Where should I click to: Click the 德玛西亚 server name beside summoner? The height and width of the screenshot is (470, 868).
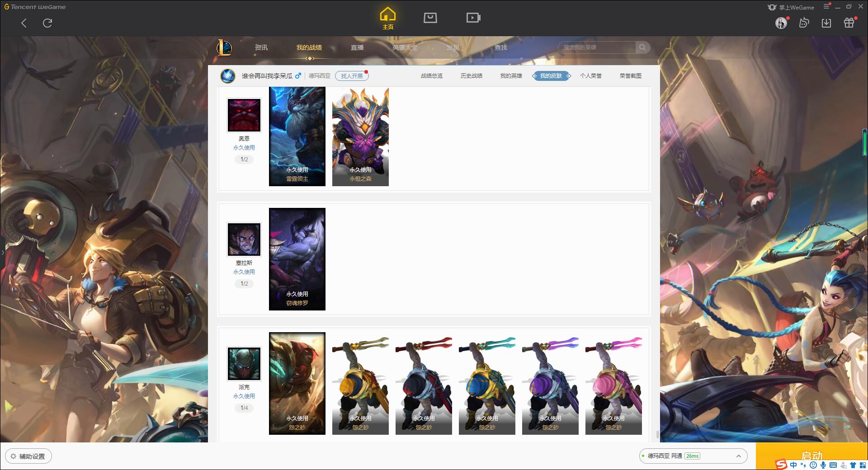[320, 76]
